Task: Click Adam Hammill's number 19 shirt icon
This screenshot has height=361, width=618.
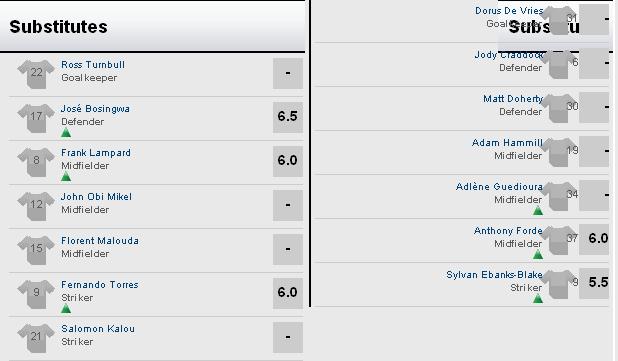Action: [560, 152]
